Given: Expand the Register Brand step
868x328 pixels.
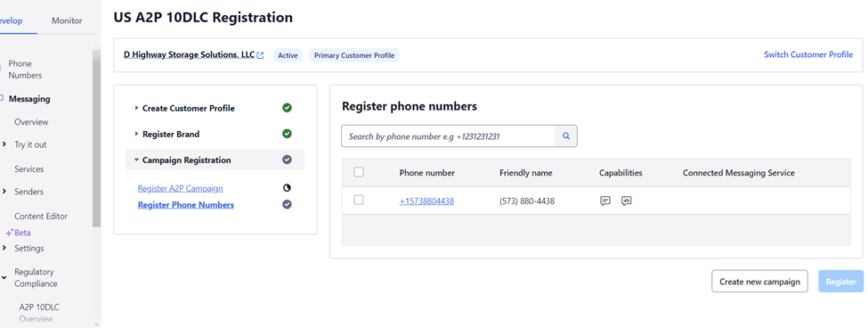Looking at the screenshot, I should pyautogui.click(x=167, y=134).
